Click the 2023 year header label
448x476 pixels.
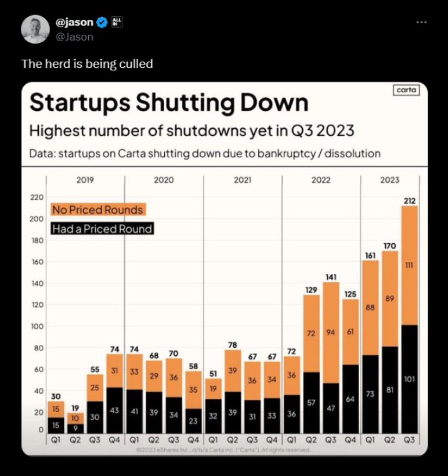pos(389,180)
